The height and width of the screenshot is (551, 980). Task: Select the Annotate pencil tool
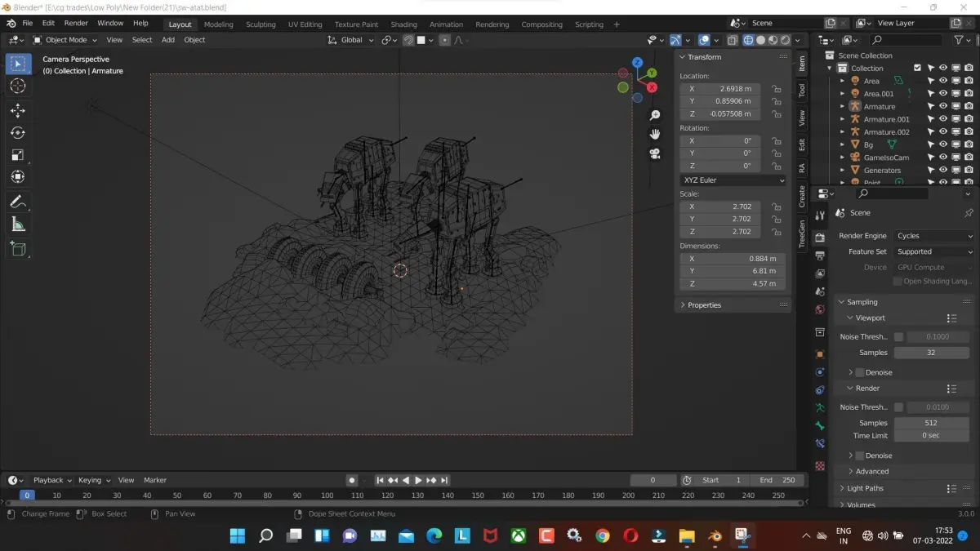click(x=18, y=202)
